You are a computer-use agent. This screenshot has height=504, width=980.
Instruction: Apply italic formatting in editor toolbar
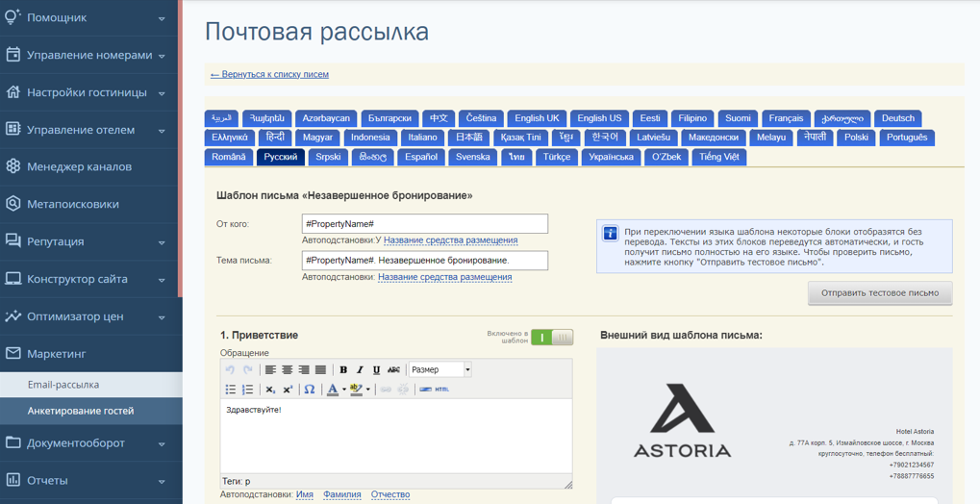(360, 369)
